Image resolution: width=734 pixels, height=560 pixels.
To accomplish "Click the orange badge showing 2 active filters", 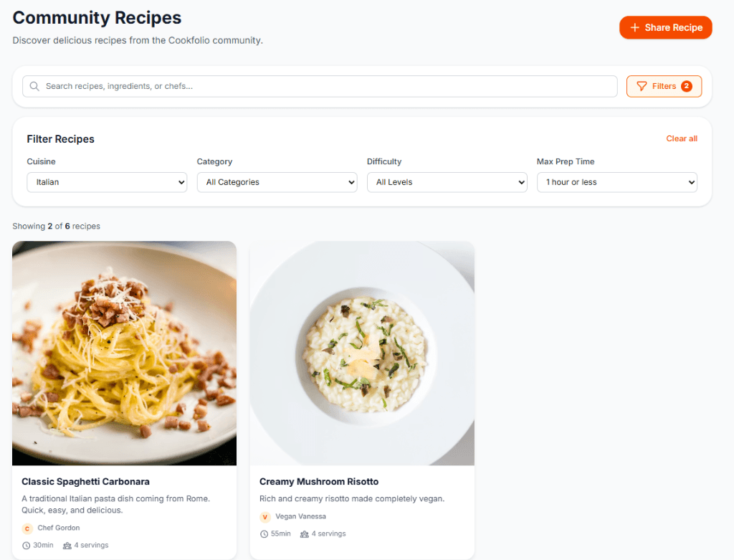I will coord(688,86).
